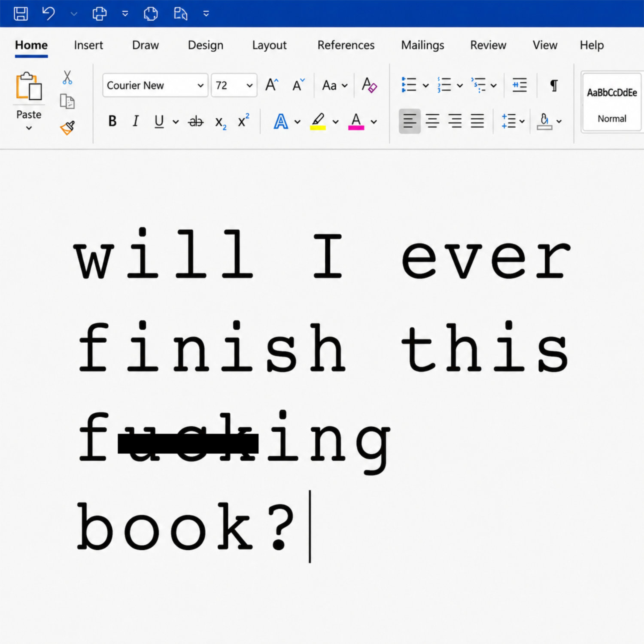Toggle Show/Hide paragraph marks
Image resolution: width=644 pixels, height=644 pixels.
pos(554,86)
